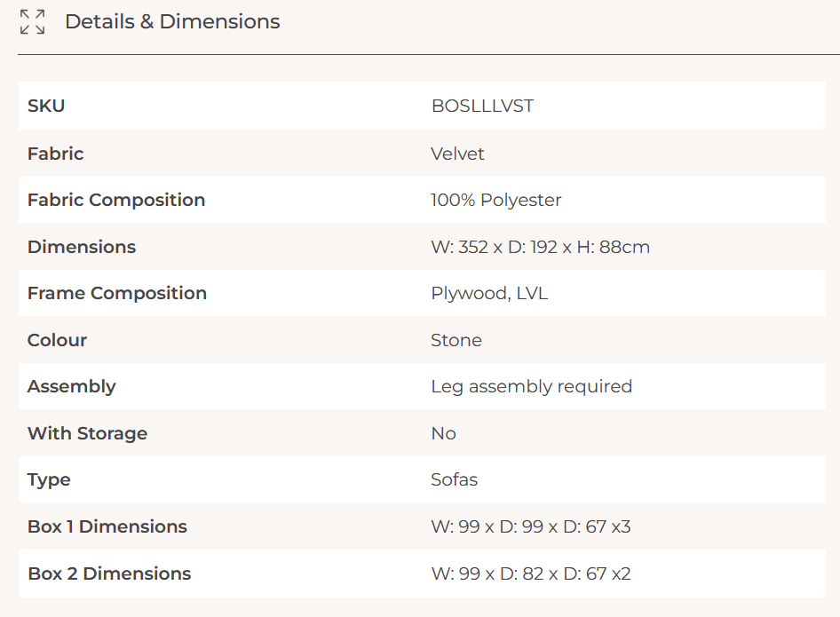Select the With Storage label

point(87,433)
